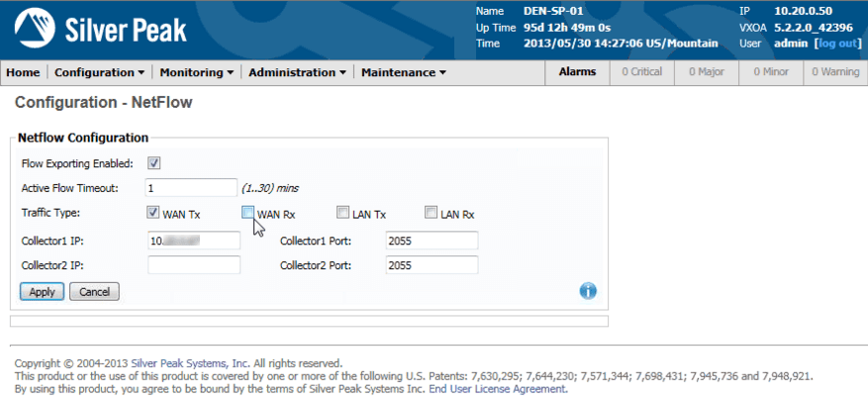Image resolution: width=868 pixels, height=399 pixels.
Task: Open the End User License Agreement
Action: pos(498,389)
